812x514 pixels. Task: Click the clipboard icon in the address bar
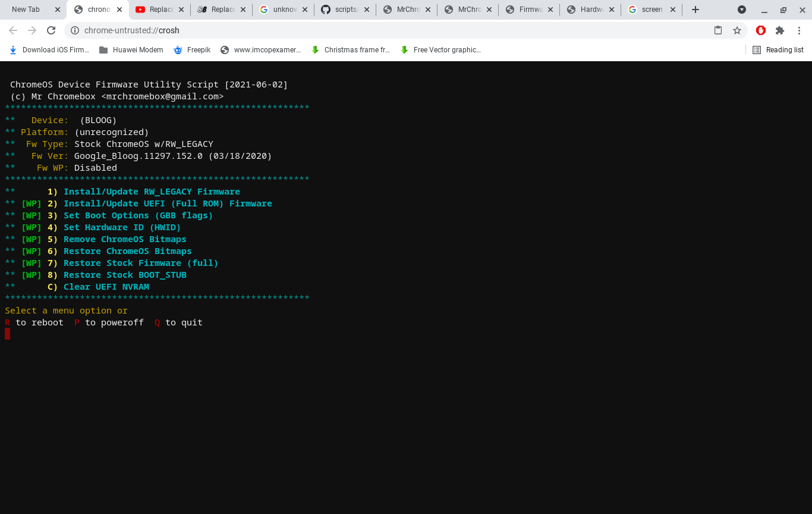(718, 30)
